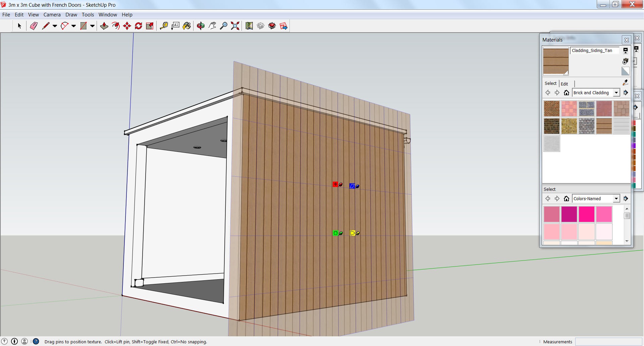Activate the Push/Pull tool
644x346 pixels.
click(104, 26)
